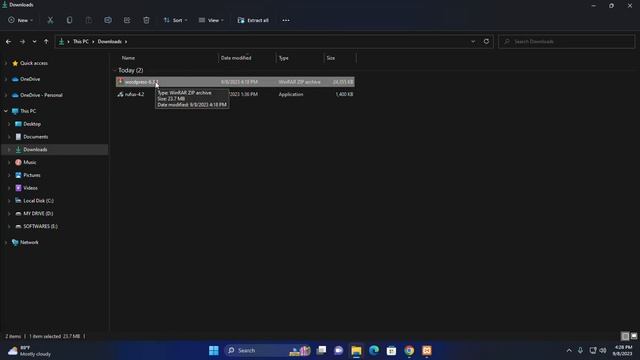Select the wordpress zip archive file
The image size is (640, 360).
tap(235, 82)
